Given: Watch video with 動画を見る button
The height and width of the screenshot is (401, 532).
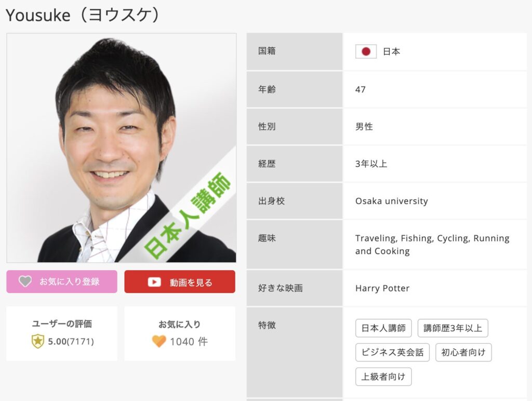Looking at the screenshot, I should pos(179,282).
